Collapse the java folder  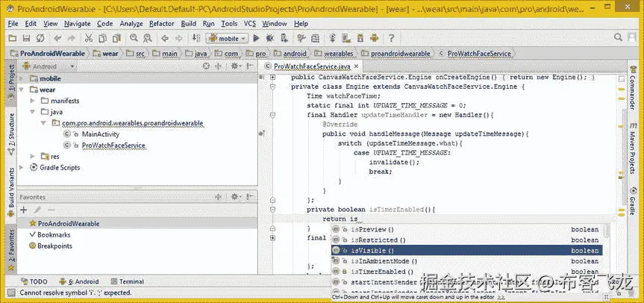(32, 112)
